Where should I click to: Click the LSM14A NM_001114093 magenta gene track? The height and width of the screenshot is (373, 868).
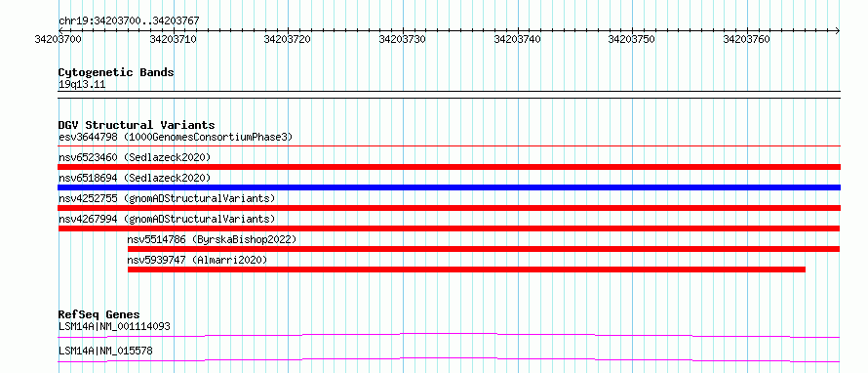pyautogui.click(x=449, y=335)
